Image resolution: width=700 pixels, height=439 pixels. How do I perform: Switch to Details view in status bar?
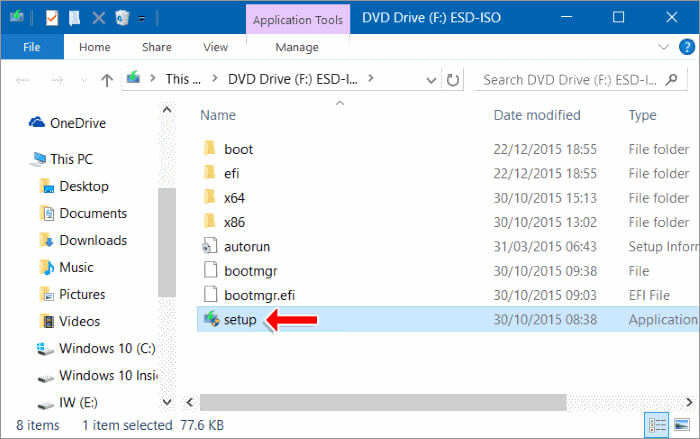[657, 425]
